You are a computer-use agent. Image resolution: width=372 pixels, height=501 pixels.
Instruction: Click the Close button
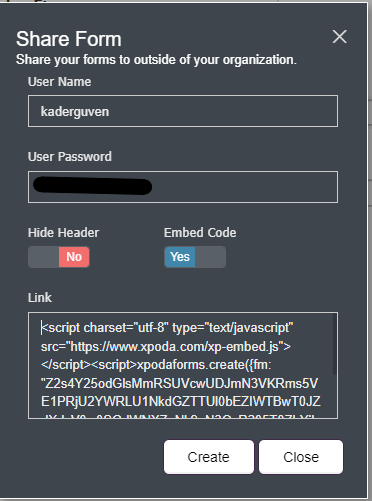[301, 457]
